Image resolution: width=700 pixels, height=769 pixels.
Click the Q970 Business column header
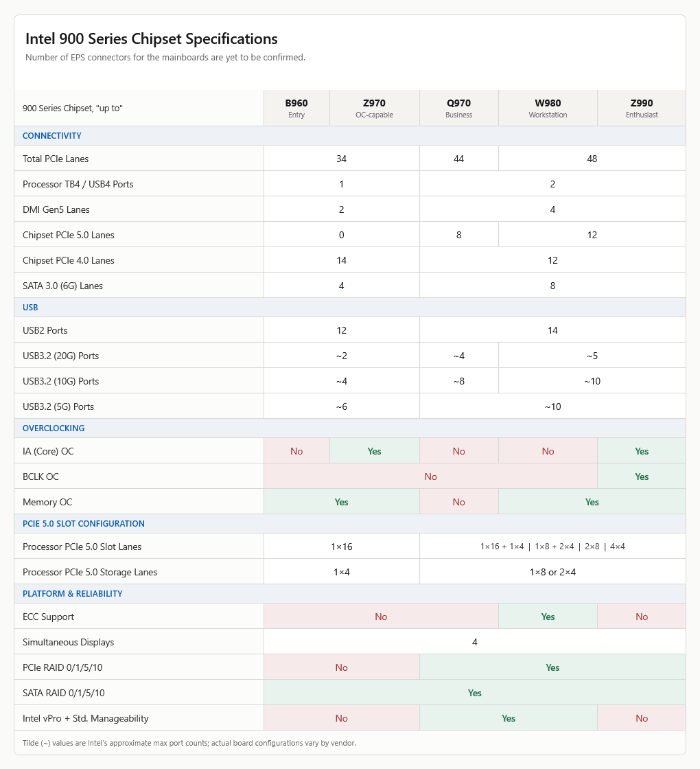point(459,108)
